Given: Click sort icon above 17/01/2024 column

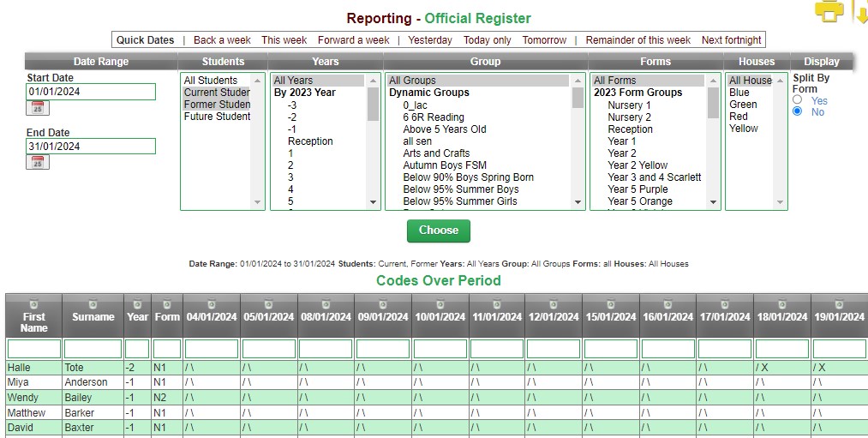Looking at the screenshot, I should click(x=725, y=304).
